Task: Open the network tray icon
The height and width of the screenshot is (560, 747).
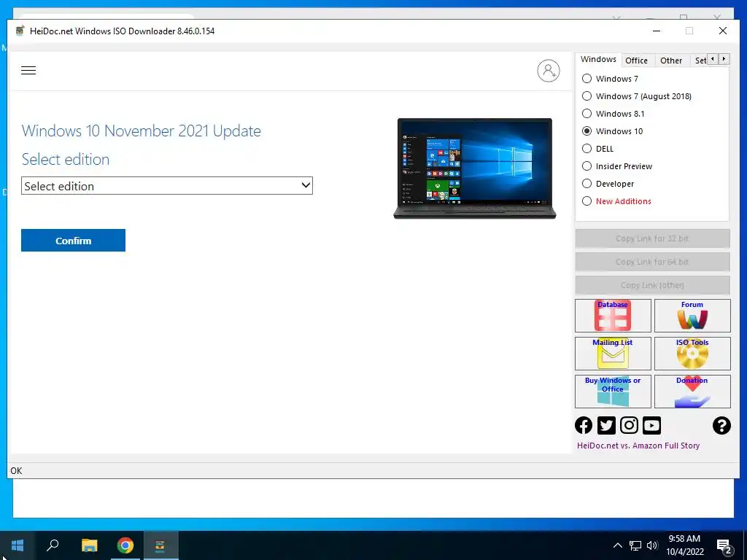Action: point(635,545)
